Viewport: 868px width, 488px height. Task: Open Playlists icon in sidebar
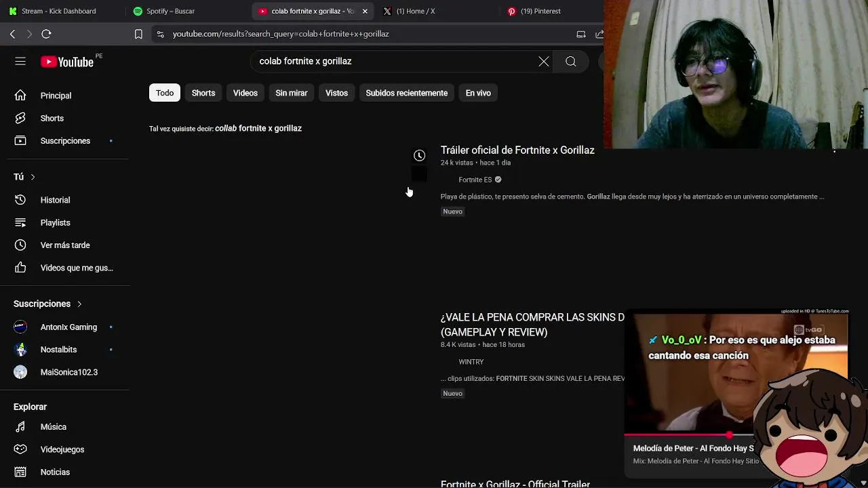coord(20,222)
